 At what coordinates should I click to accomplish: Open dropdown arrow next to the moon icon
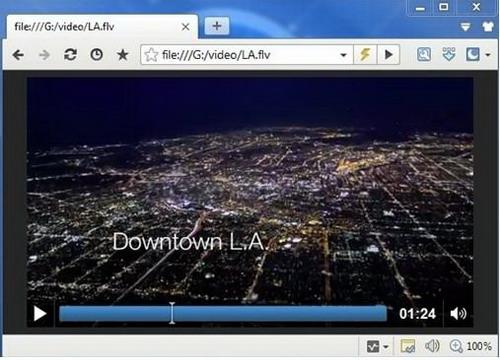coord(488,55)
